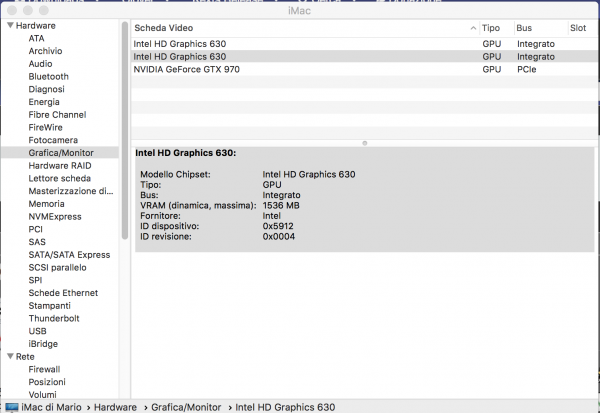Click Intel HD Graphics 630 in path bar
The image size is (600, 413).
click(x=285, y=407)
